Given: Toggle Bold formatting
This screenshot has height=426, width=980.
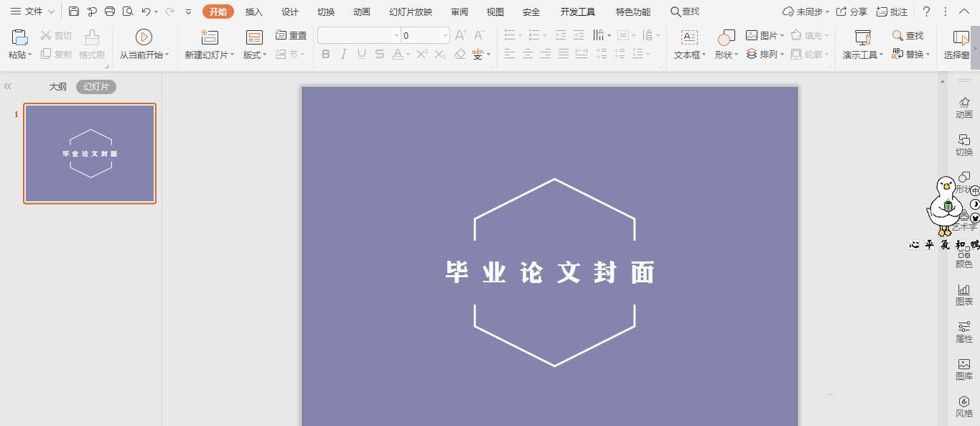Looking at the screenshot, I should click(326, 54).
